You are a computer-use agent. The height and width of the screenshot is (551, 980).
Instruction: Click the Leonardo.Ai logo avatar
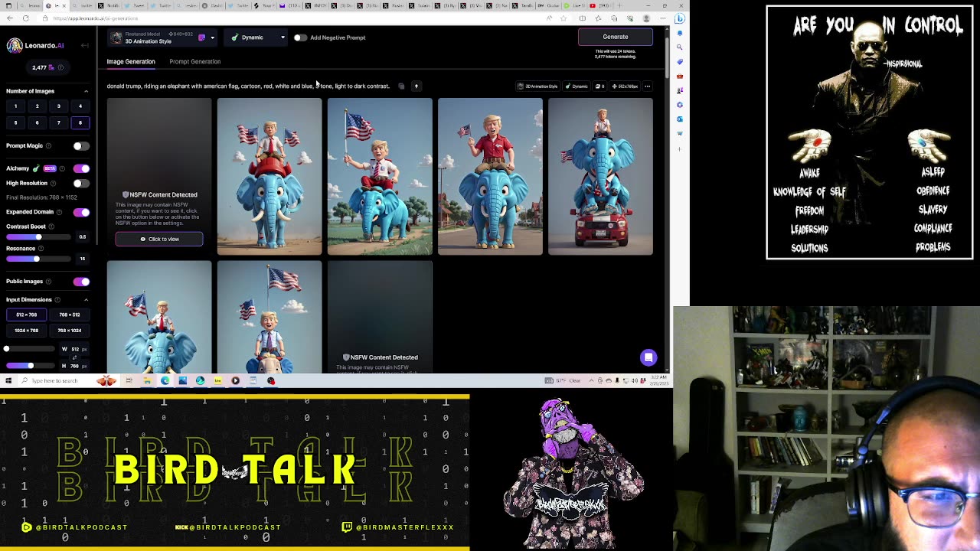[x=14, y=46]
